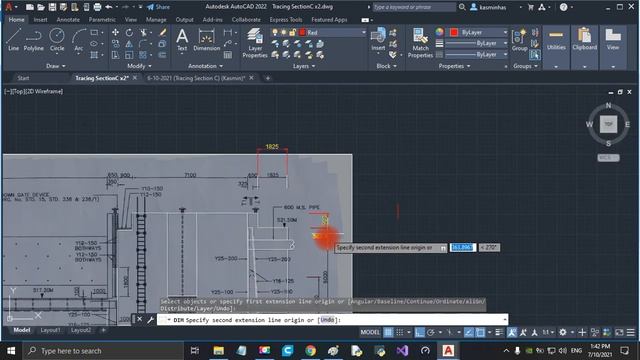The width and height of the screenshot is (640, 360).
Task: Toggle polar tracking in status bar
Action: coord(431,332)
